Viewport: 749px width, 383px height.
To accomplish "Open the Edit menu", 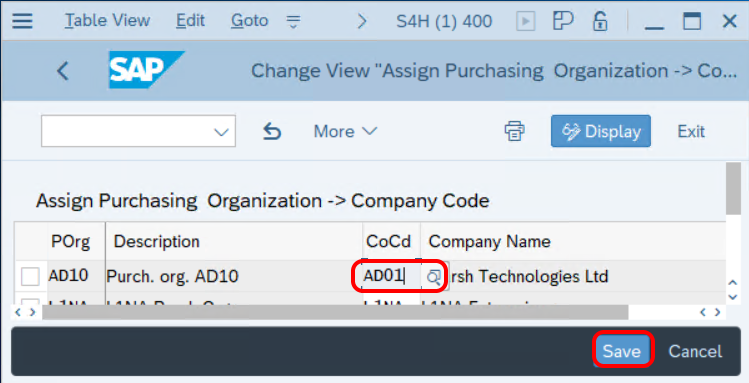I will click(190, 21).
